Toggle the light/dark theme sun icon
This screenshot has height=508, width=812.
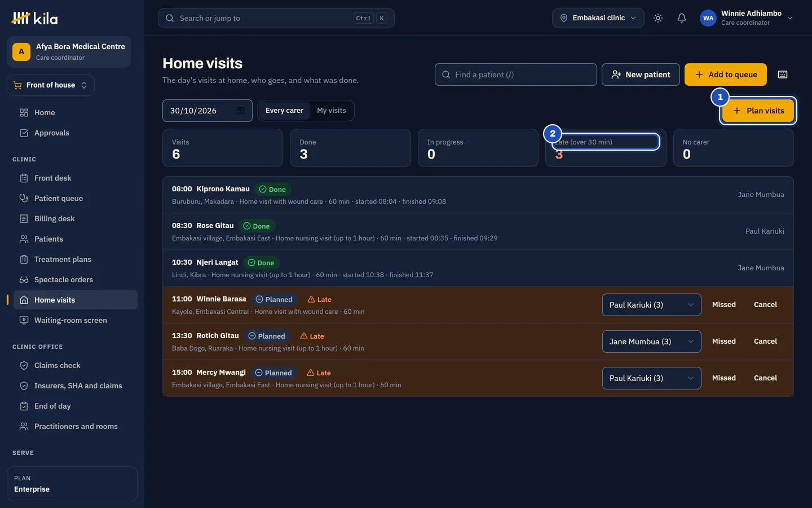[x=657, y=18]
